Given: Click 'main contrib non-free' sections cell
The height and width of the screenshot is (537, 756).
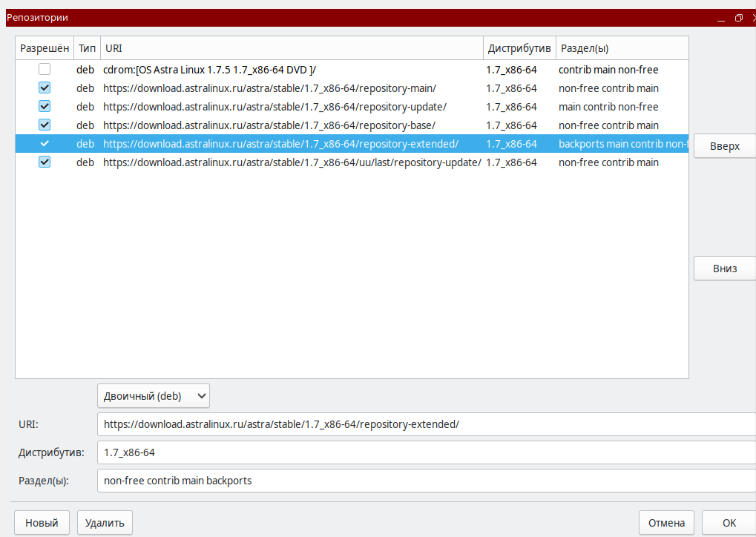Looking at the screenshot, I should [608, 107].
